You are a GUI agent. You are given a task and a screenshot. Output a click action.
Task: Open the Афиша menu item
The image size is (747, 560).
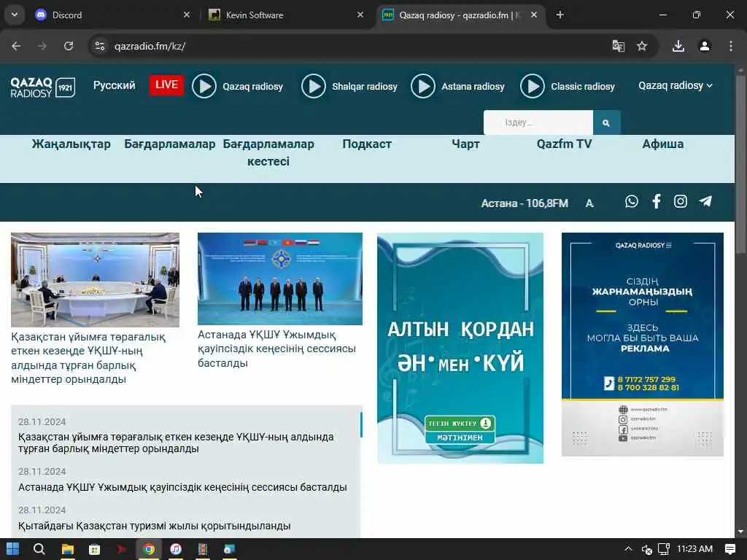click(662, 144)
